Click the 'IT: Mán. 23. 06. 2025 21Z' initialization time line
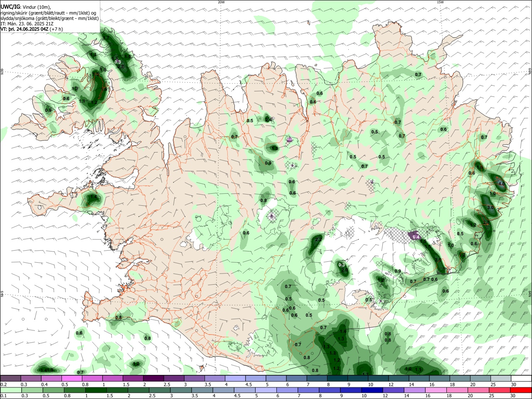The height and width of the screenshot is (399, 532). coord(27,24)
